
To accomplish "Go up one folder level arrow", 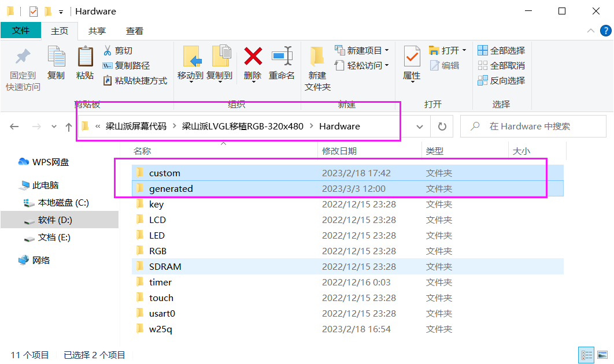I will pos(69,127).
